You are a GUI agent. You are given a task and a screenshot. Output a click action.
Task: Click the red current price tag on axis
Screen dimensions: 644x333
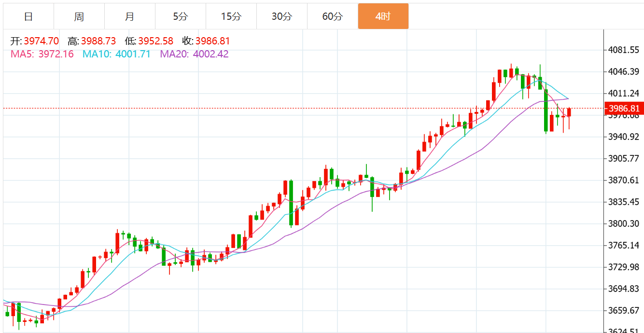(624, 108)
